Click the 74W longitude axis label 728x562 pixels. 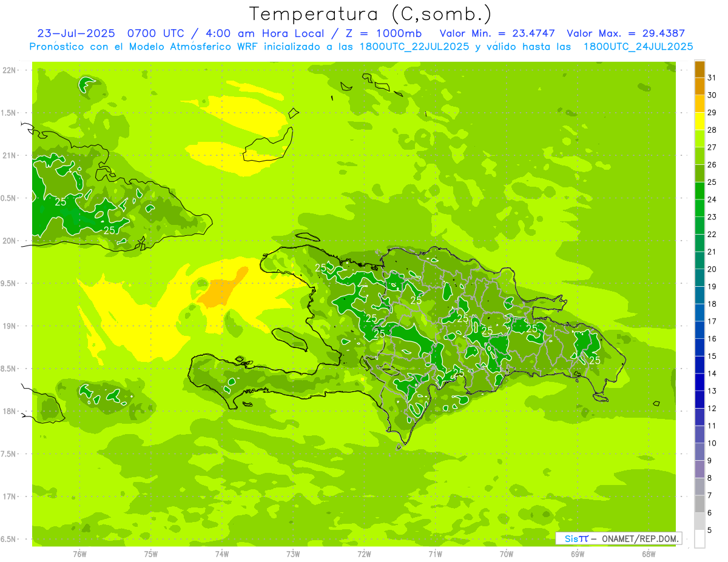(222, 554)
